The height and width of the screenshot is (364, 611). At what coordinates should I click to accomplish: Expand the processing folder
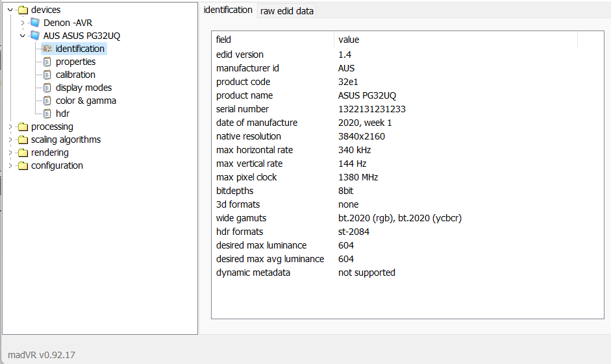pyautogui.click(x=10, y=127)
